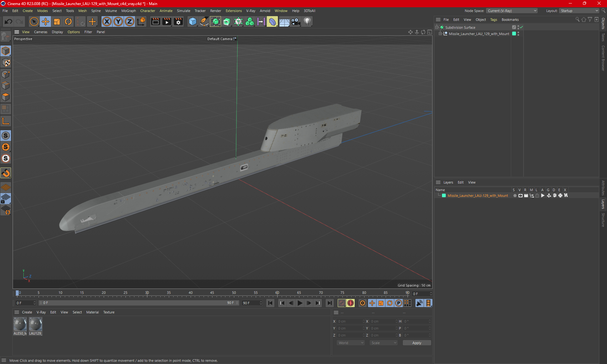Toggle Autokeying button
This screenshot has height=364, width=607.
pyautogui.click(x=351, y=303)
